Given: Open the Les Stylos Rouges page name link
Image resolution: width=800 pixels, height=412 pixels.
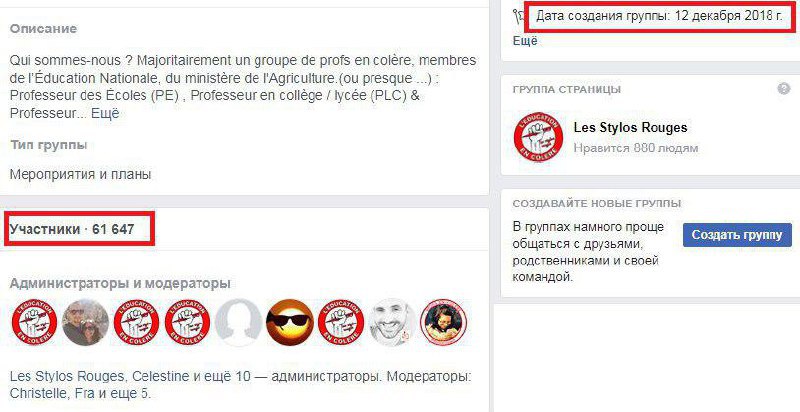Looking at the screenshot, I should point(630,127).
